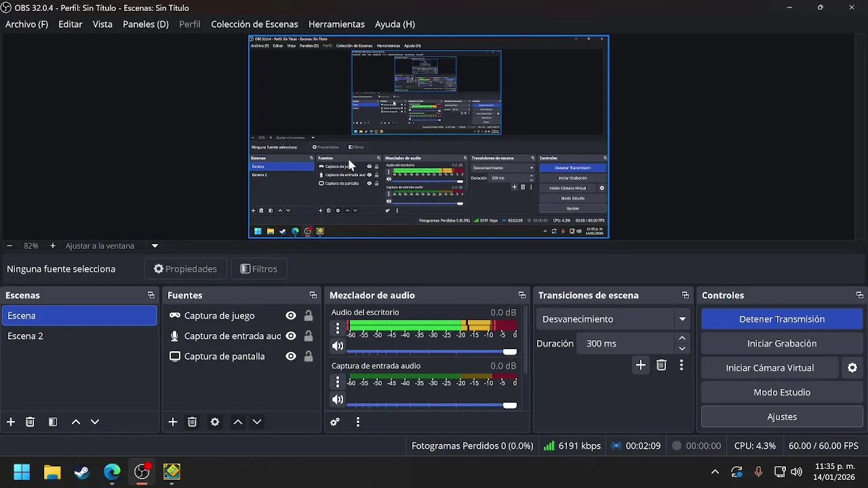
Task: Hide the Captura de pantalla source
Action: coord(291,357)
